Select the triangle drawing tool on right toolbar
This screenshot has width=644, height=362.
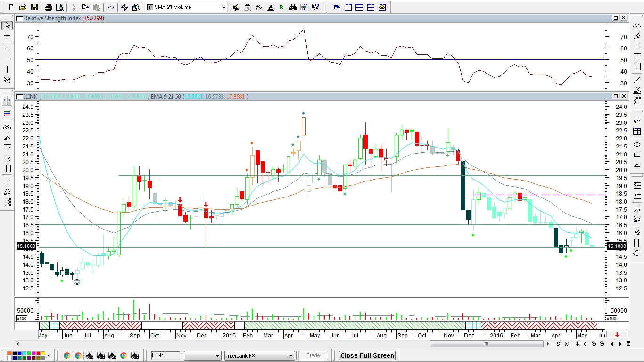tap(637, 166)
